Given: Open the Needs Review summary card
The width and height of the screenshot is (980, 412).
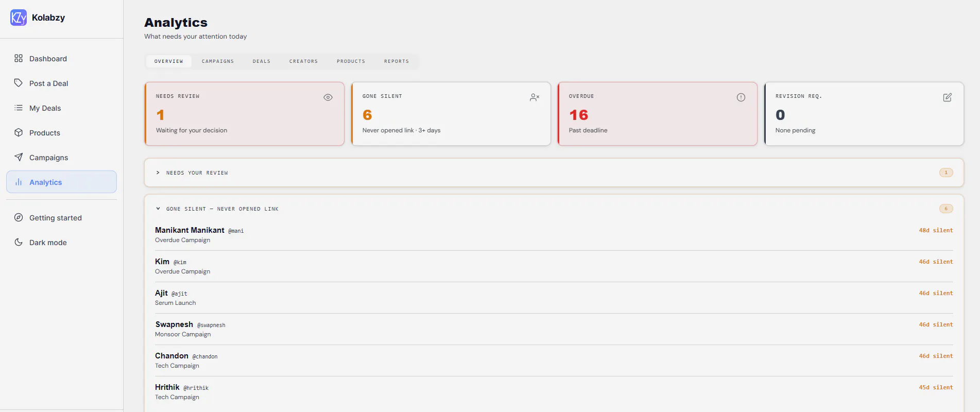Looking at the screenshot, I should point(245,114).
